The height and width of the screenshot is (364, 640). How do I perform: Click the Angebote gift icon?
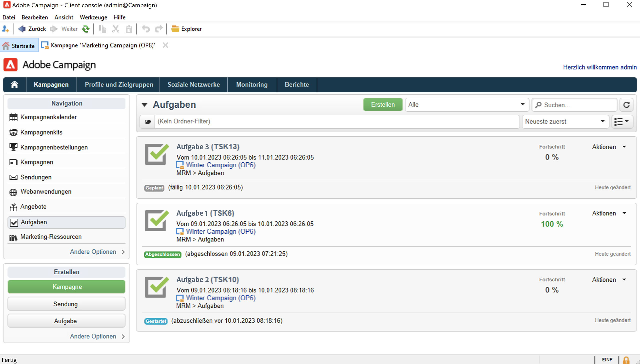click(13, 207)
